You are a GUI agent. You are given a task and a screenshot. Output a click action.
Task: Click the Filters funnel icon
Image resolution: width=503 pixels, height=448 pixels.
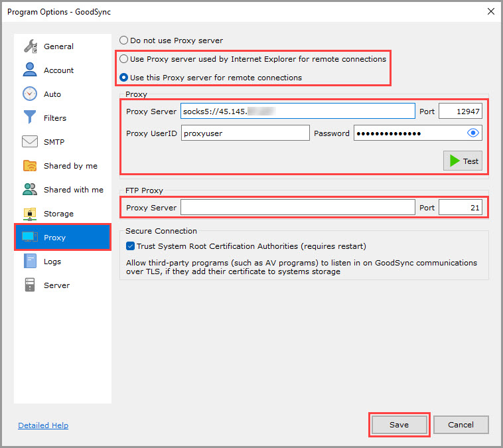[30, 118]
